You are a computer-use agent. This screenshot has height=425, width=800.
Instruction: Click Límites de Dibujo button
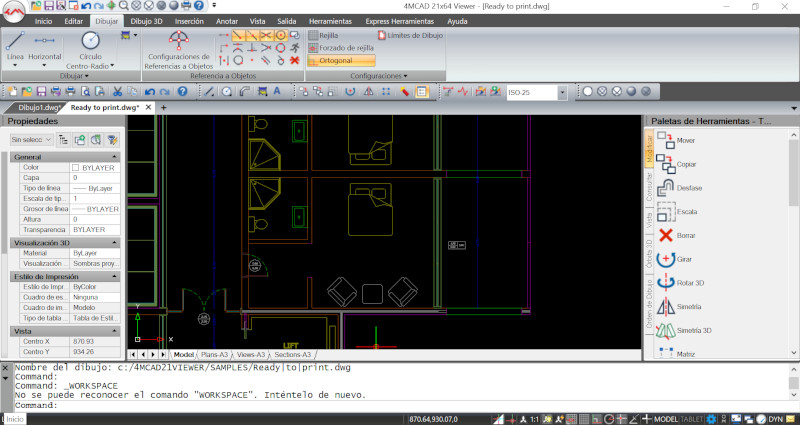[x=410, y=35]
